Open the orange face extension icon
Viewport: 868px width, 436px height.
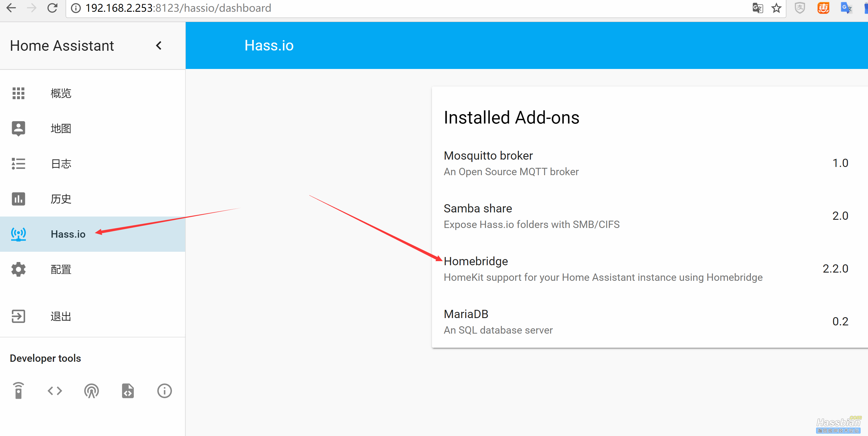(823, 8)
